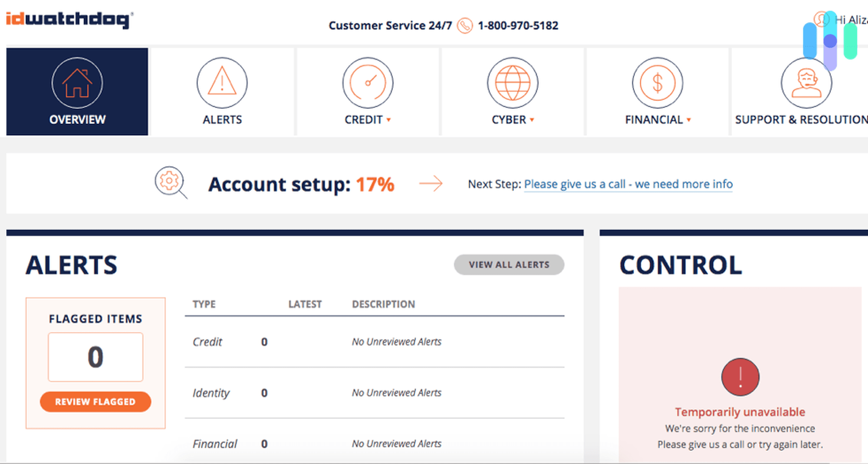Open the View All Alerts button
The image size is (868, 464).
509,264
